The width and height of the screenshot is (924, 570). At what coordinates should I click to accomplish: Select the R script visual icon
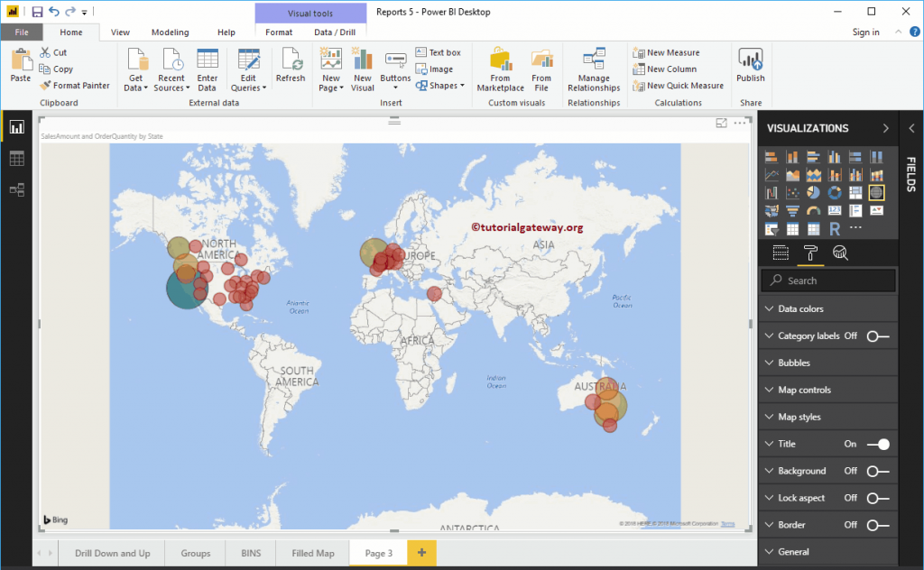(x=835, y=228)
